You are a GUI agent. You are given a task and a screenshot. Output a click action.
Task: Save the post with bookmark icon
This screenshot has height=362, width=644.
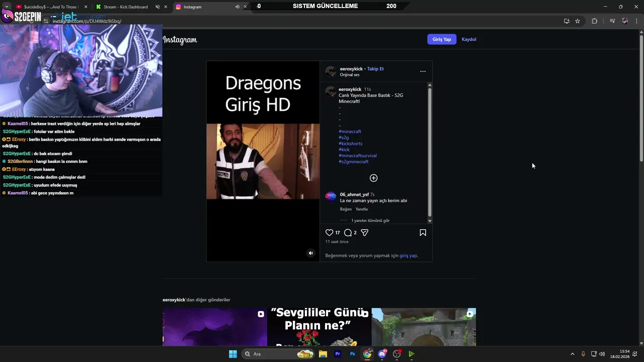pyautogui.click(x=423, y=233)
